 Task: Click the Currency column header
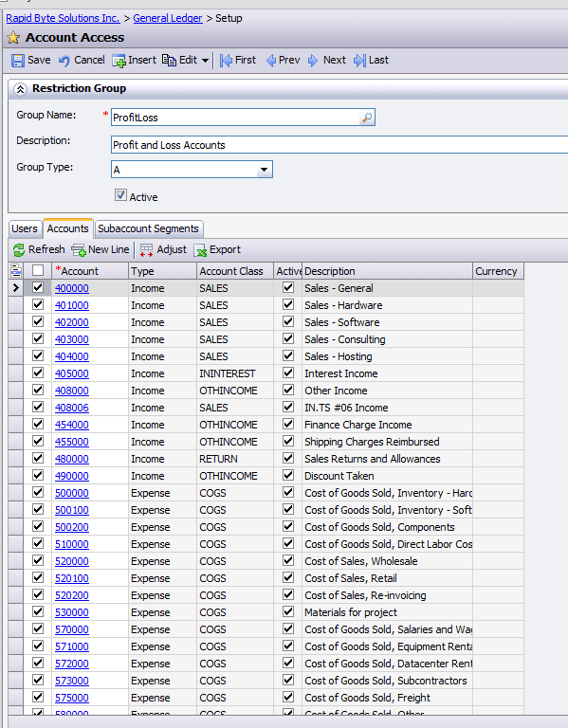tap(498, 271)
